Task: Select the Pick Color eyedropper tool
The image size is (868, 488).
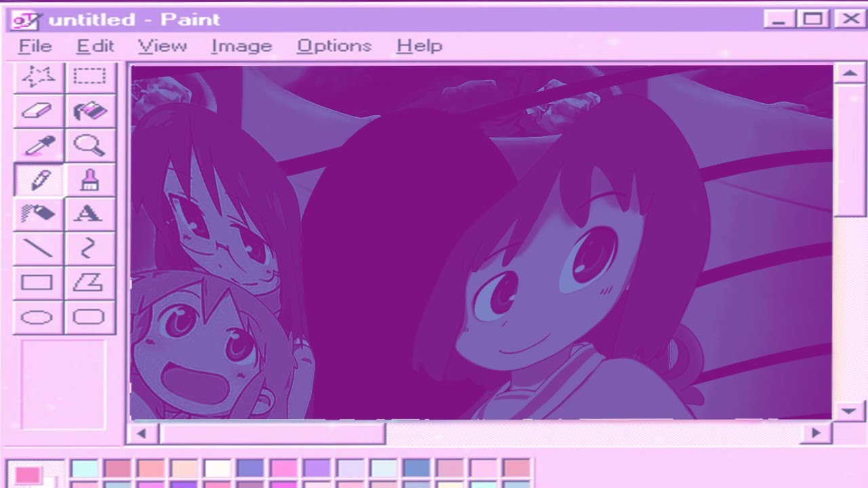Action: click(x=39, y=145)
